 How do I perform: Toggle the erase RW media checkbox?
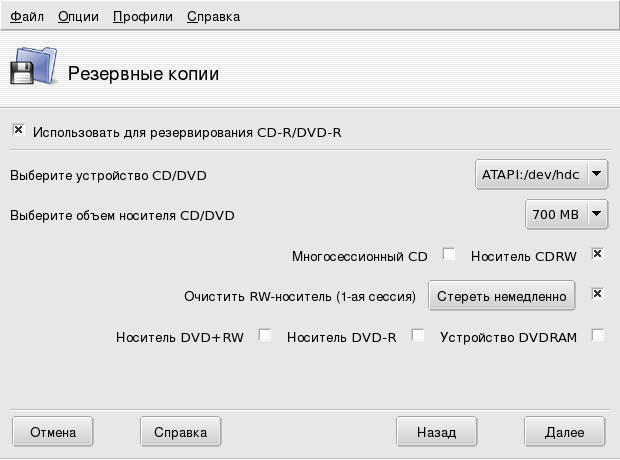point(597,295)
